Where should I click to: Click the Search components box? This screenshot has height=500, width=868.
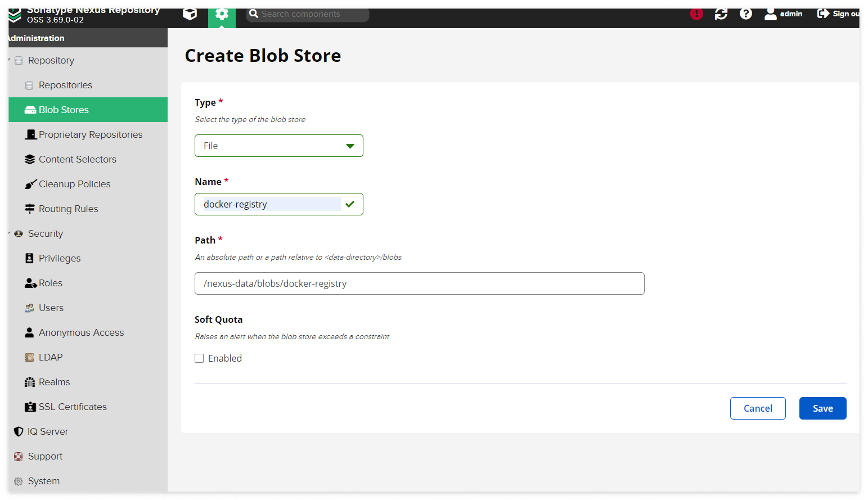click(308, 15)
